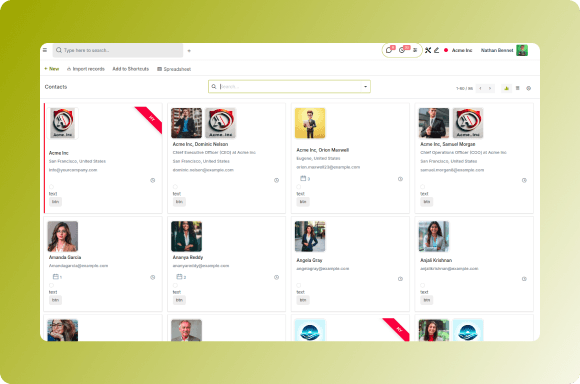Click activity clock on Dominic Nelson card
Screen dimensions: 580x384
(x=276, y=180)
